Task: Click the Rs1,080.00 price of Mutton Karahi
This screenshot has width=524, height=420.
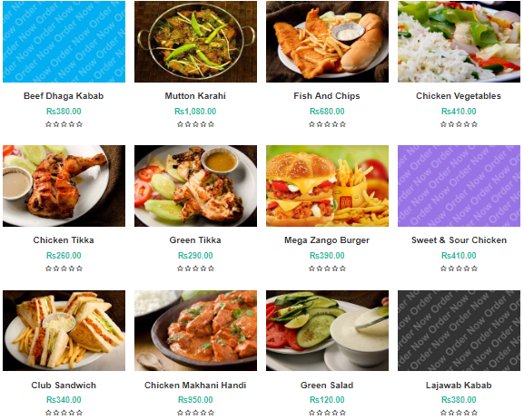Action: (195, 112)
